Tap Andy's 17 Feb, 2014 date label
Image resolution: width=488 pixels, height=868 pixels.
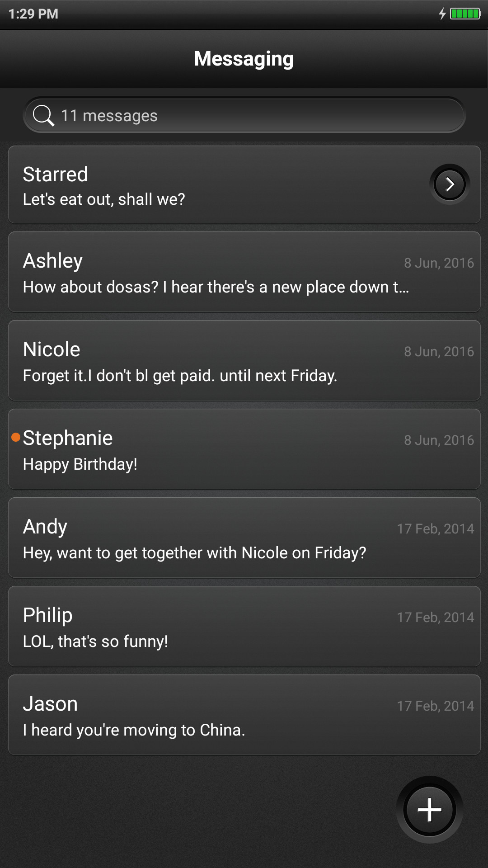[435, 529]
